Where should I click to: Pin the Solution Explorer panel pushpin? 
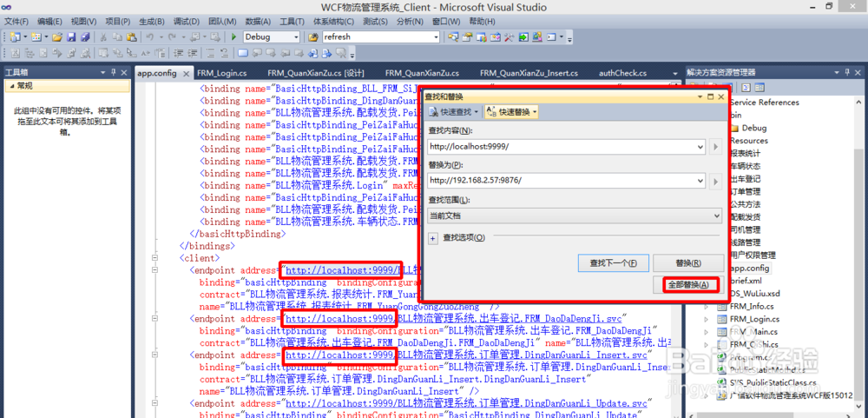(847, 72)
